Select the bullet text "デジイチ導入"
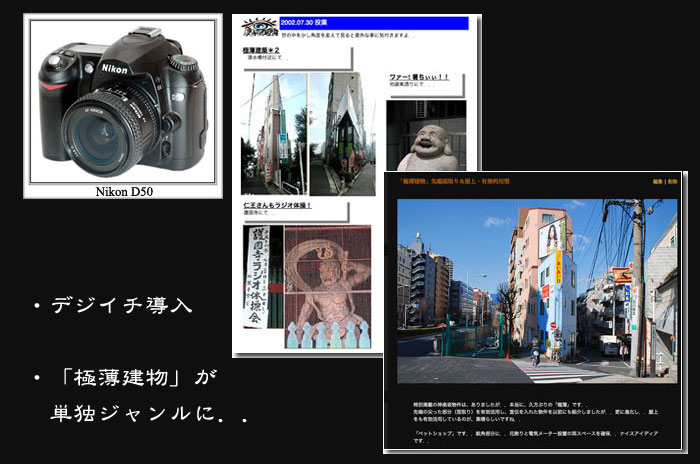 pyautogui.click(x=121, y=305)
